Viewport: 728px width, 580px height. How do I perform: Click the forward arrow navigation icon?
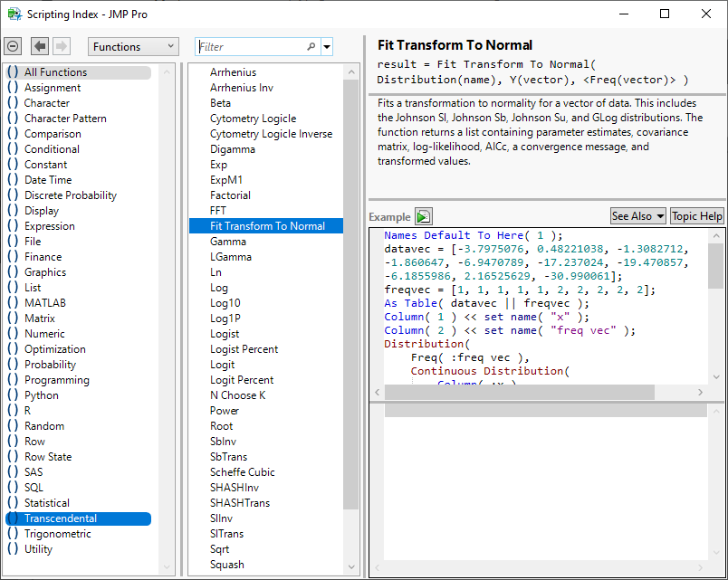[x=62, y=46]
